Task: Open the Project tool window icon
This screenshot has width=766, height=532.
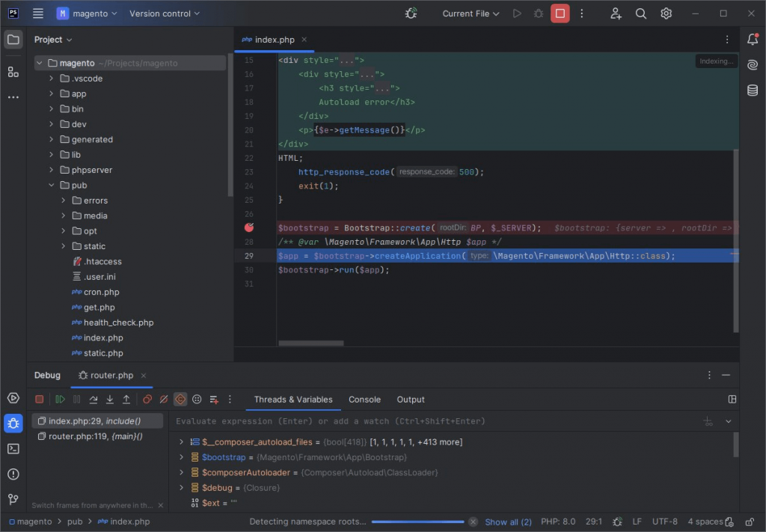Action: [13, 40]
